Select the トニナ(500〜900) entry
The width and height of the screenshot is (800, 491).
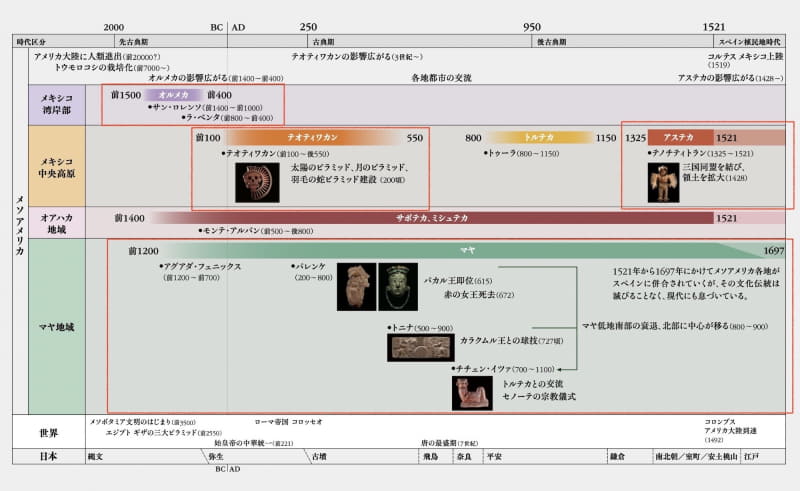pos(420,328)
